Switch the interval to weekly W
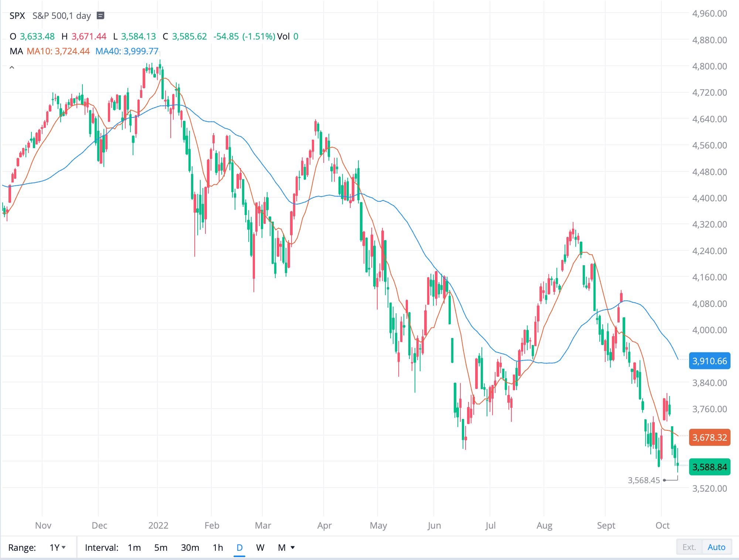The height and width of the screenshot is (560, 739). pos(260,547)
